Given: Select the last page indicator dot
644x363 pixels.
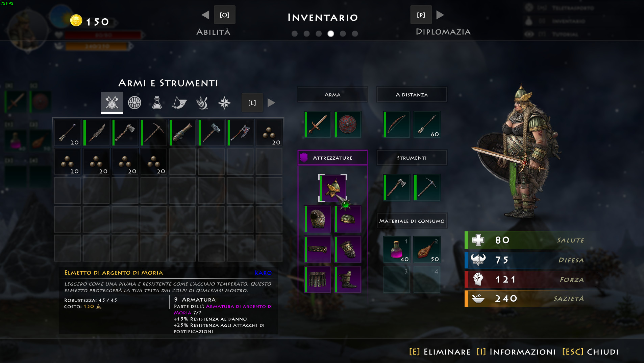Looking at the screenshot, I should (355, 33).
